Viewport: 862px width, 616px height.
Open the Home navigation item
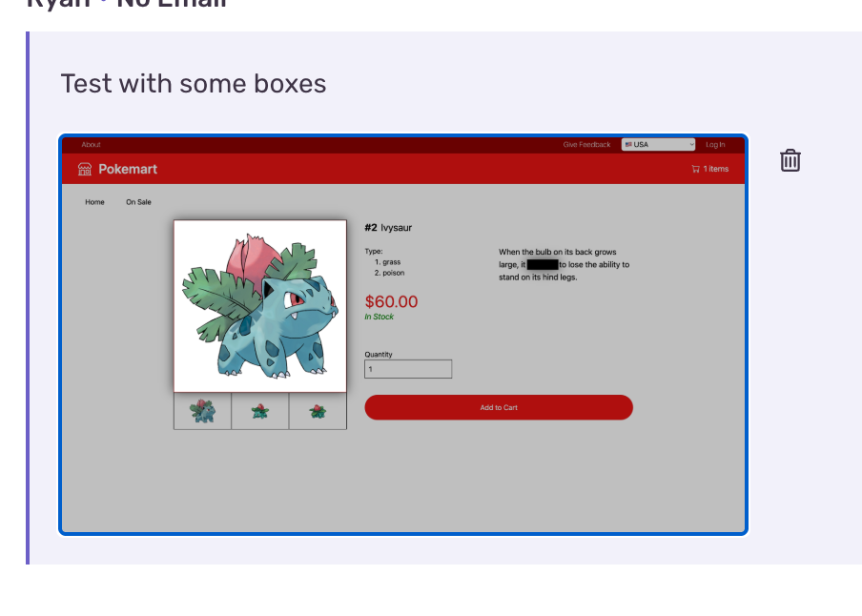(94, 202)
